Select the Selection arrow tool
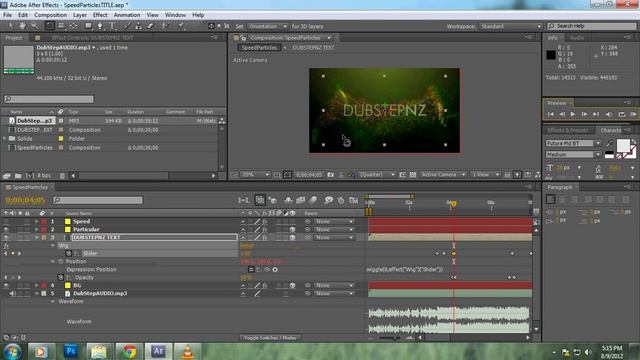640x360 pixels. click(x=10, y=26)
